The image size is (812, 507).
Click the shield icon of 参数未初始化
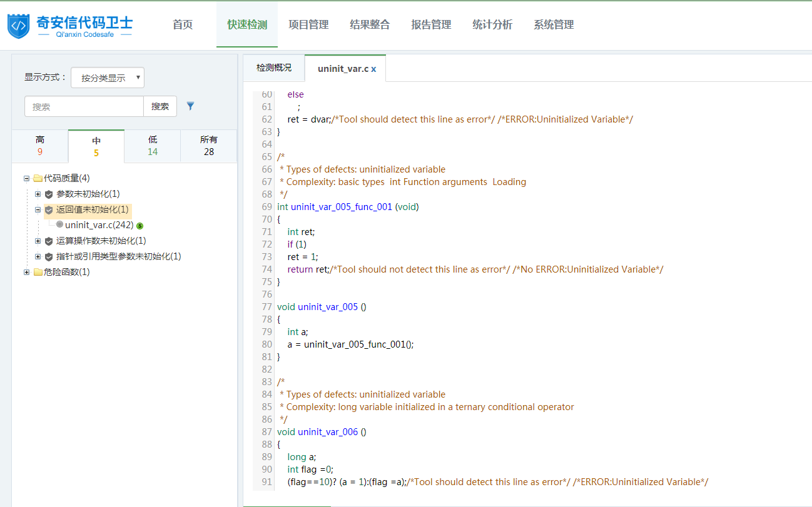[x=49, y=194]
